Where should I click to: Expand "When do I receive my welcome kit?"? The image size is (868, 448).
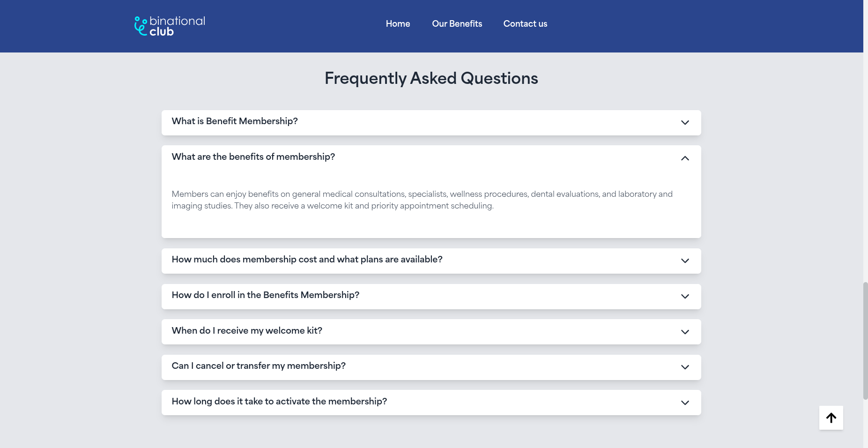pos(247,331)
